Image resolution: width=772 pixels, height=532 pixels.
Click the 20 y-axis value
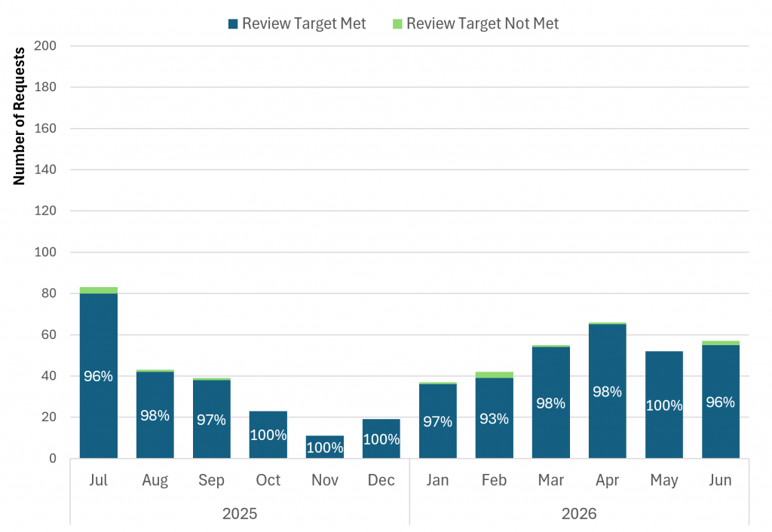(x=49, y=417)
